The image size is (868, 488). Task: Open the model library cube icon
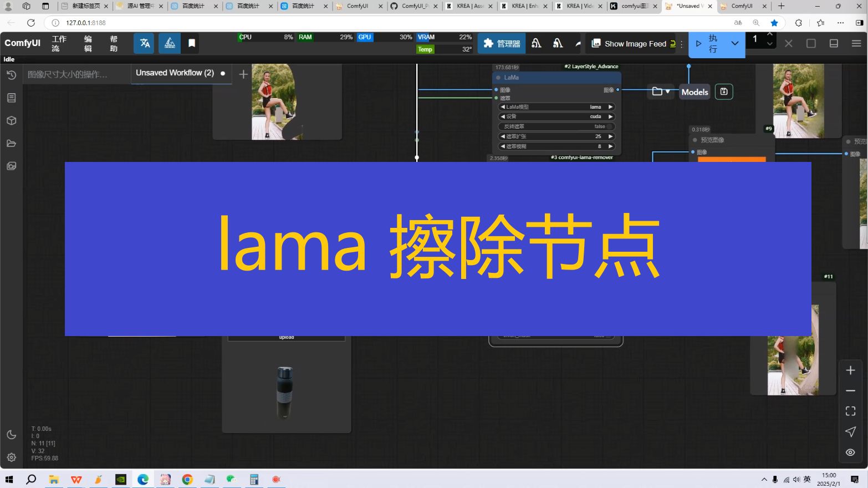(11, 120)
